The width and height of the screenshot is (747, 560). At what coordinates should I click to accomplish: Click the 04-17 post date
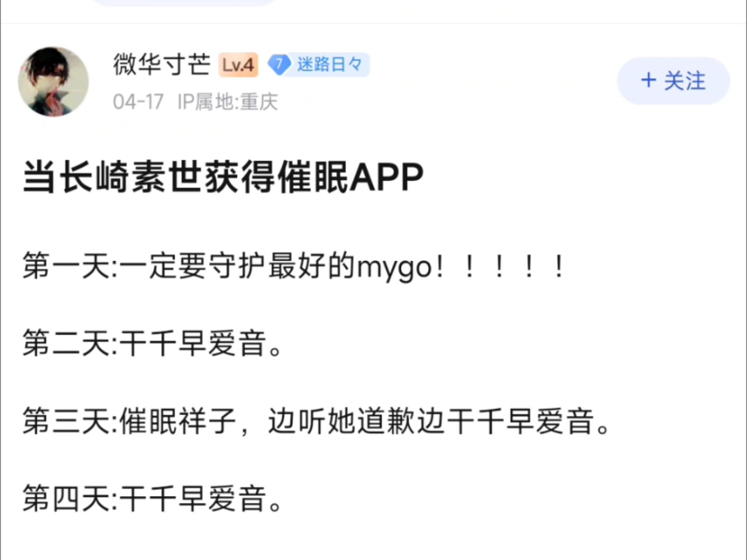coord(138,102)
